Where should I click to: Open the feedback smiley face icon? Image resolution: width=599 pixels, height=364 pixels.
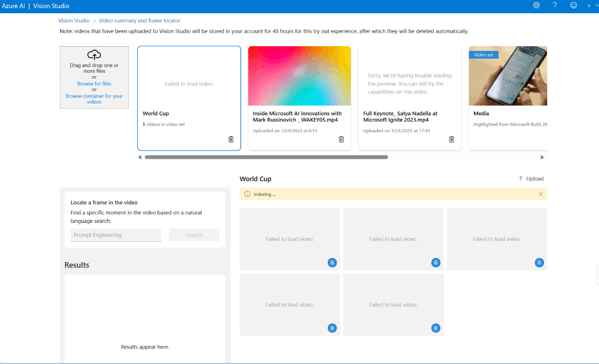point(574,6)
